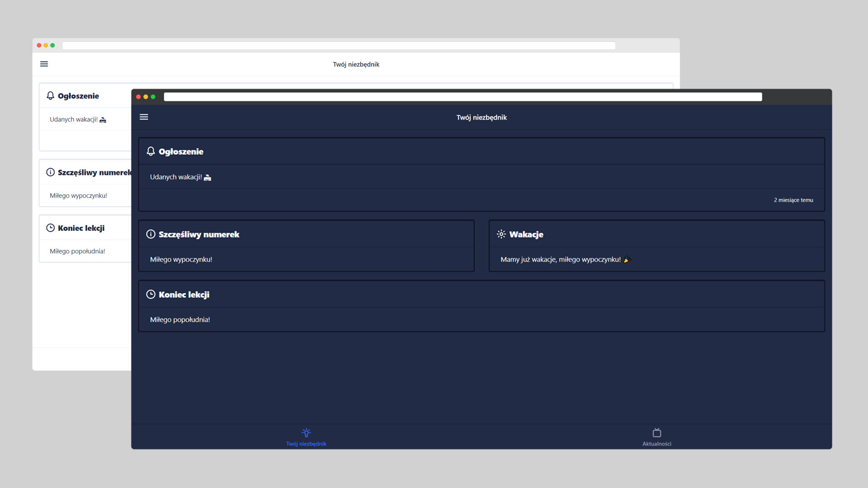868x488 pixels.
Task: Minimize the light window with yellow button
Action: click(x=46, y=45)
